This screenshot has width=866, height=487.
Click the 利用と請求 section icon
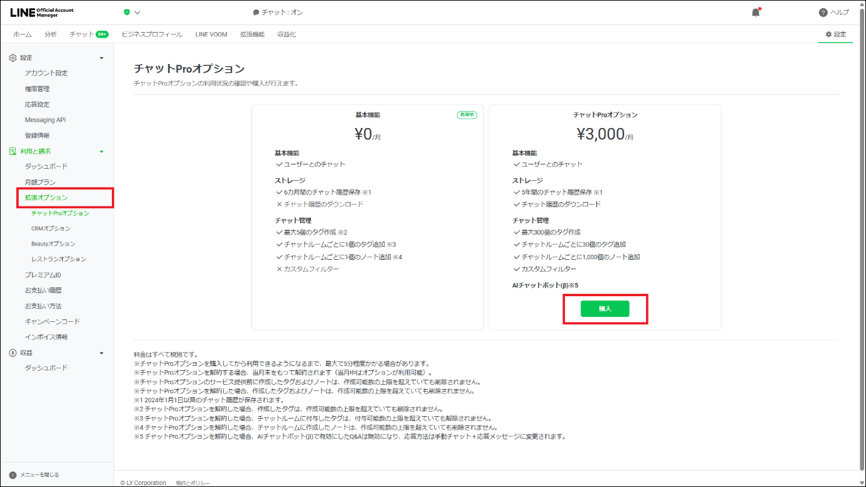coord(13,151)
